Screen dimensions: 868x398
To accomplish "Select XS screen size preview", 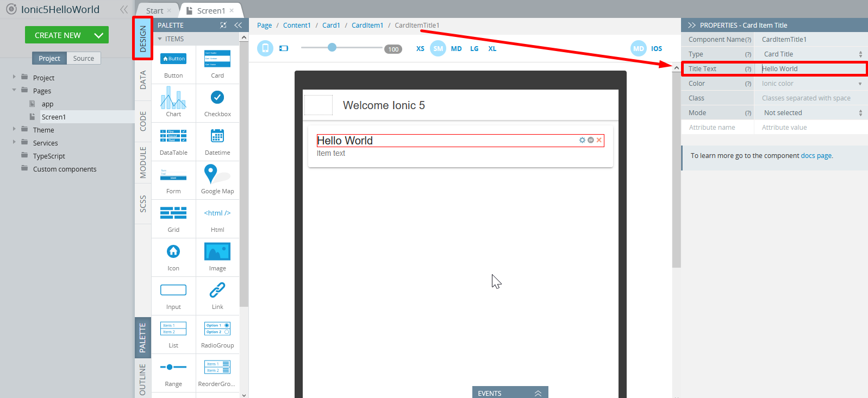I will [420, 48].
